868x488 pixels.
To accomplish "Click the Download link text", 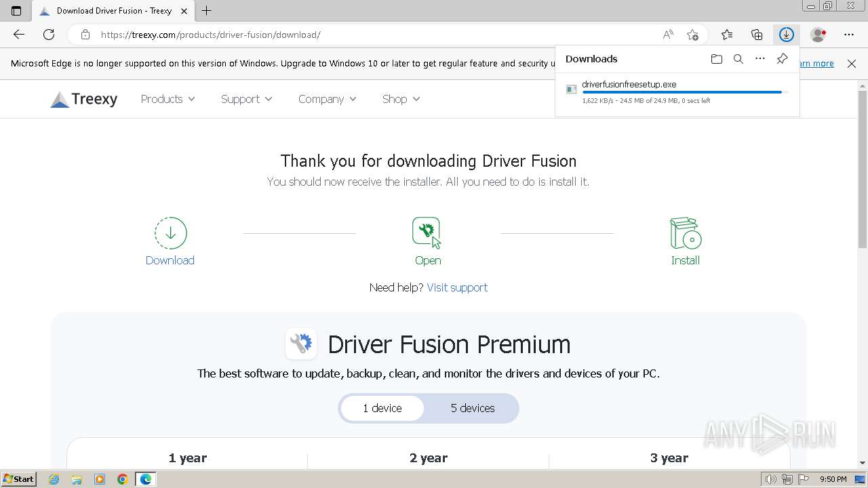I will (170, 260).
